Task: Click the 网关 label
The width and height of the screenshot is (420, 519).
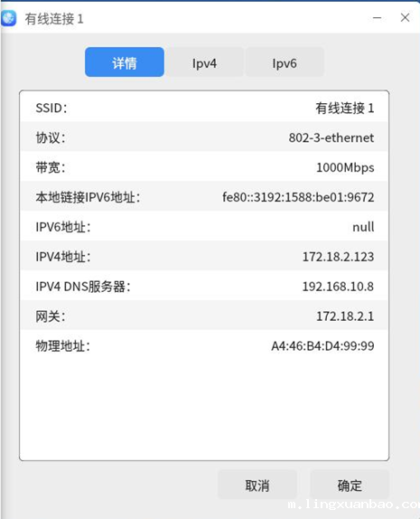Action: coord(51,316)
